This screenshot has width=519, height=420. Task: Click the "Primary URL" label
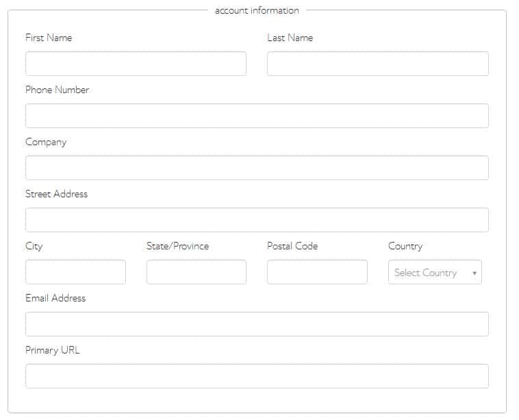53,350
